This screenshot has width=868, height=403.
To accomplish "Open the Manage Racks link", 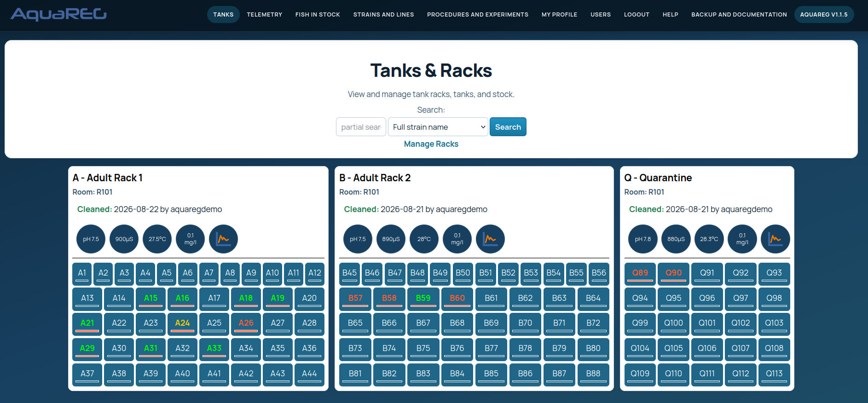I will tap(431, 144).
